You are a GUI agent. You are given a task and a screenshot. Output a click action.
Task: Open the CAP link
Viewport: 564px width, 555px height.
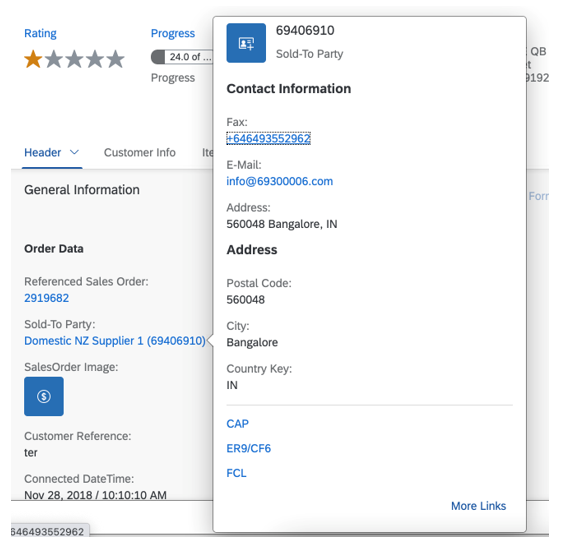(x=237, y=424)
